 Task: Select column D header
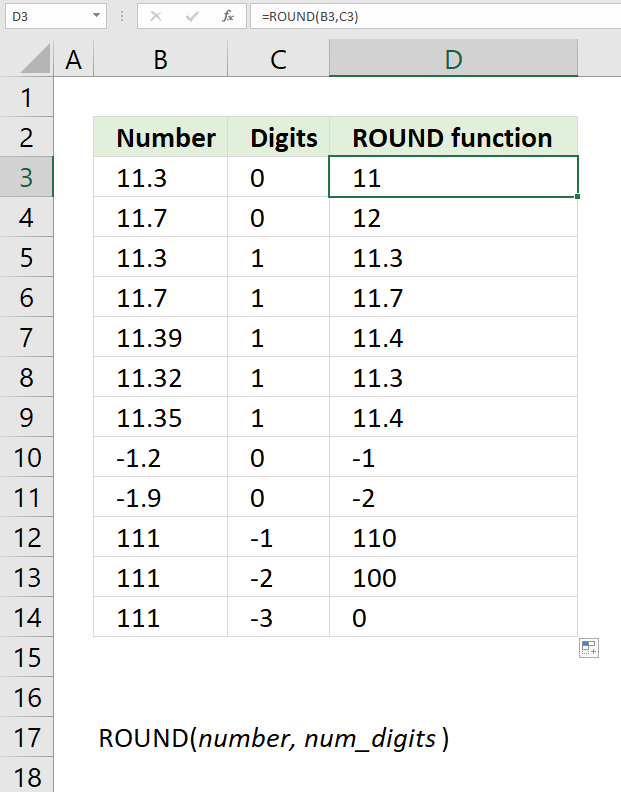[x=453, y=59]
